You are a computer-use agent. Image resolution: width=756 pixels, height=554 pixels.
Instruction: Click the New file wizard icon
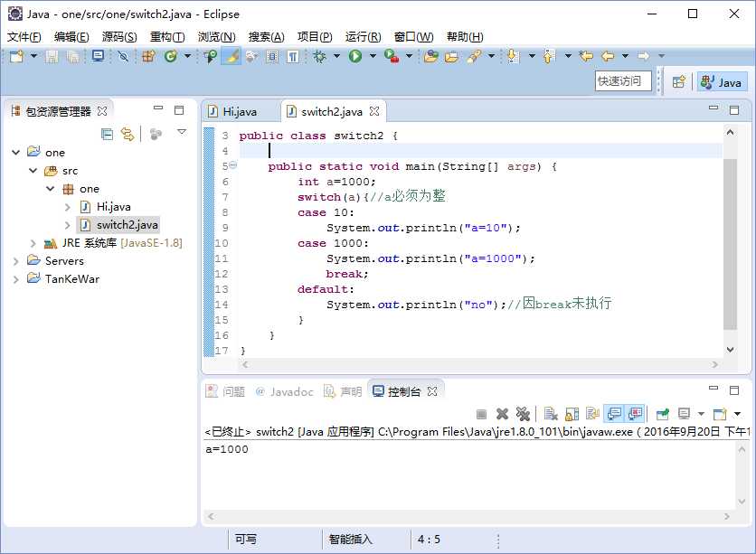tap(16, 56)
